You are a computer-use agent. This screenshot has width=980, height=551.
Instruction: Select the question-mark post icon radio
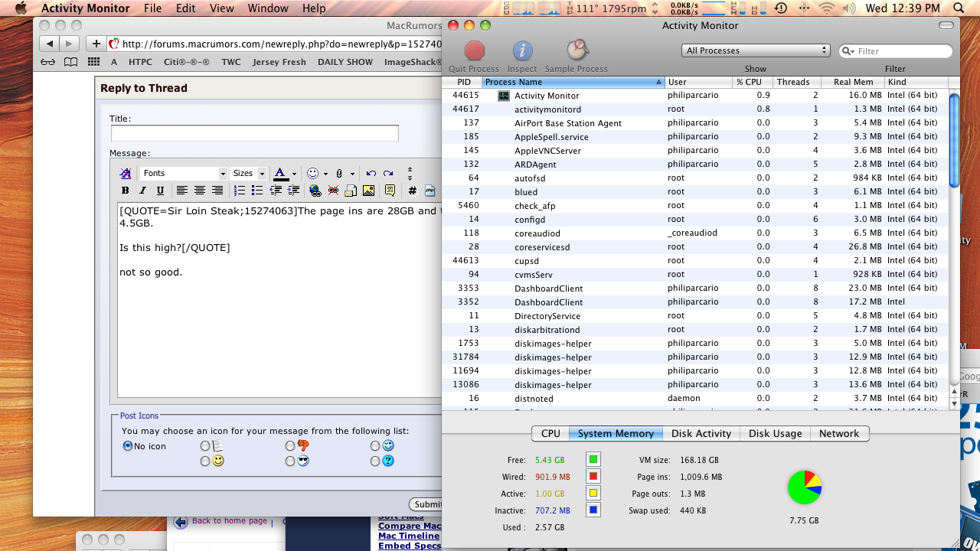375,461
